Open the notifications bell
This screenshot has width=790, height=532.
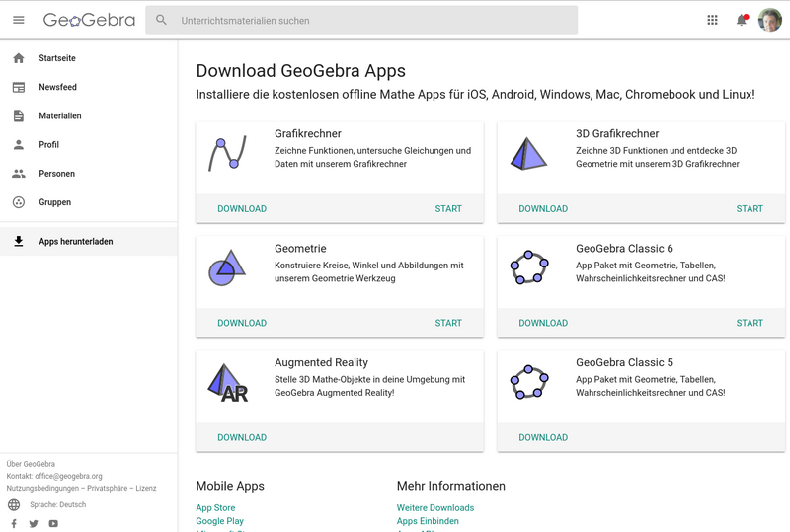pyautogui.click(x=742, y=20)
